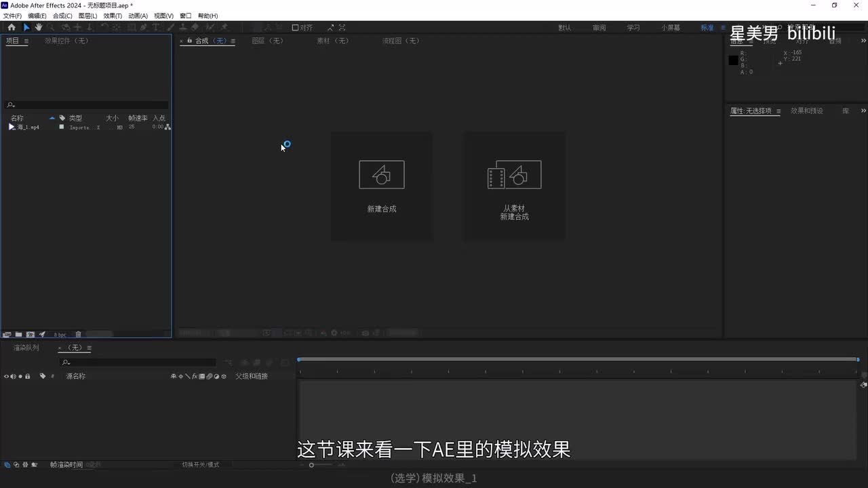Open interpret footage icon in Project panel footer
Screen dimensions: 868x488
coord(7,334)
